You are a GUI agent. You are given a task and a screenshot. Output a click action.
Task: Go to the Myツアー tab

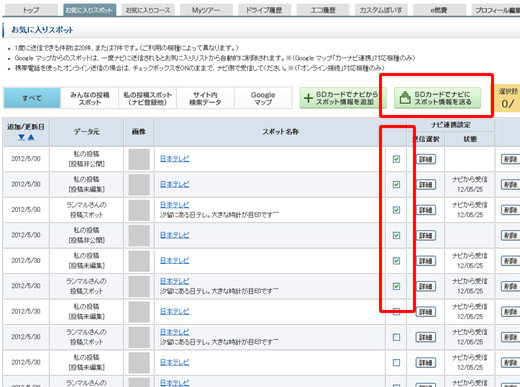[206, 10]
